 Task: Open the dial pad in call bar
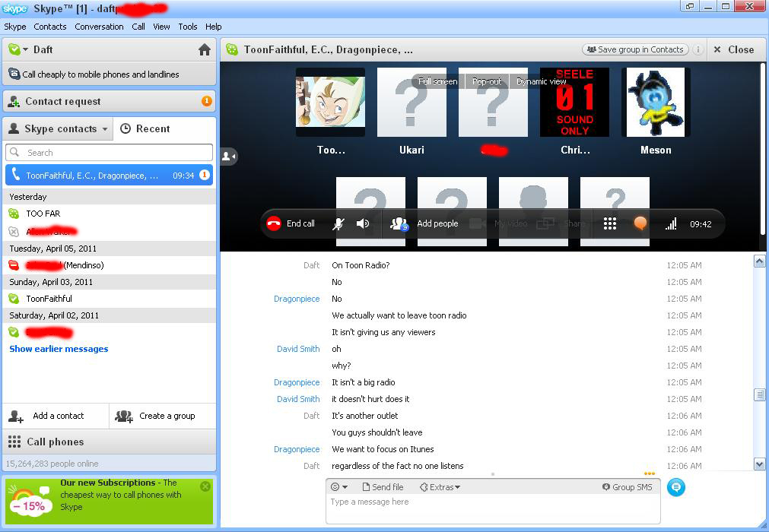pyautogui.click(x=609, y=223)
